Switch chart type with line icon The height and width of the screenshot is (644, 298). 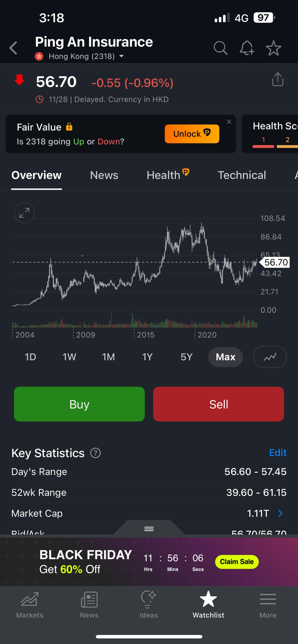[x=270, y=357]
